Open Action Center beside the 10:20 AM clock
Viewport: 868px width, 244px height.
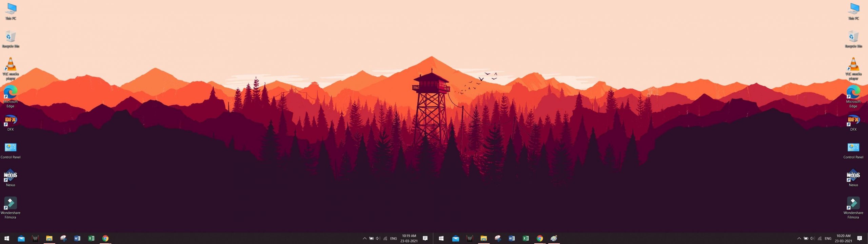tap(860, 238)
